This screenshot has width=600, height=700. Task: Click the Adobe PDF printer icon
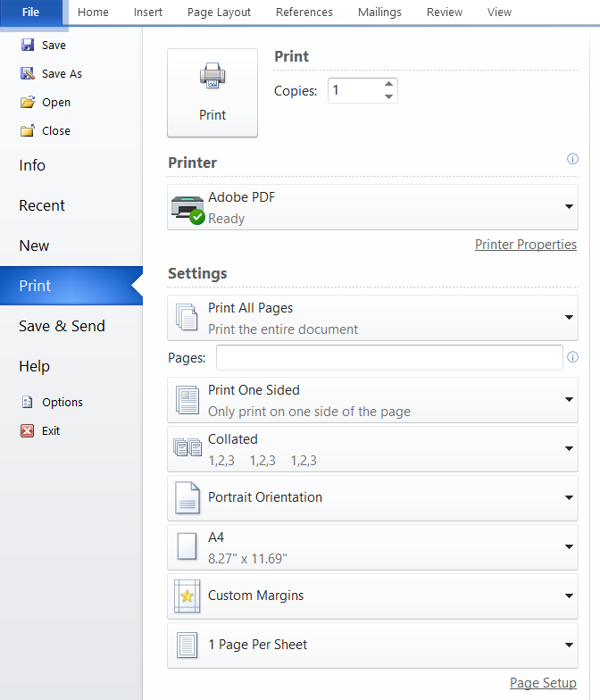187,209
